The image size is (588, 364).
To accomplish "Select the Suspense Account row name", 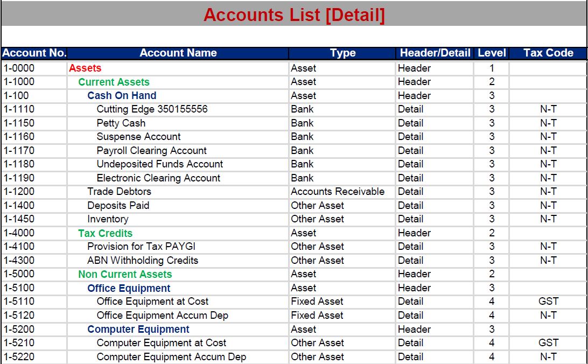I will coord(138,136).
